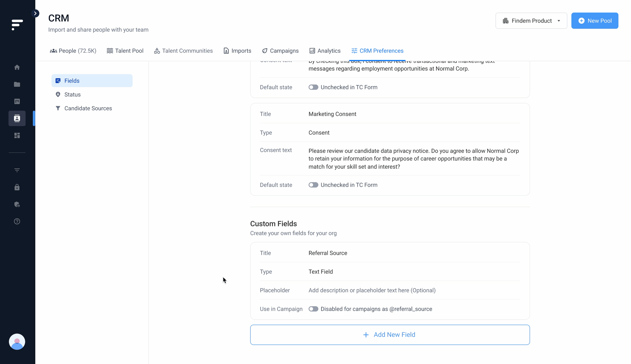This screenshot has width=631, height=364.
Task: Select CRM Preferences tab
Action: [x=377, y=51]
